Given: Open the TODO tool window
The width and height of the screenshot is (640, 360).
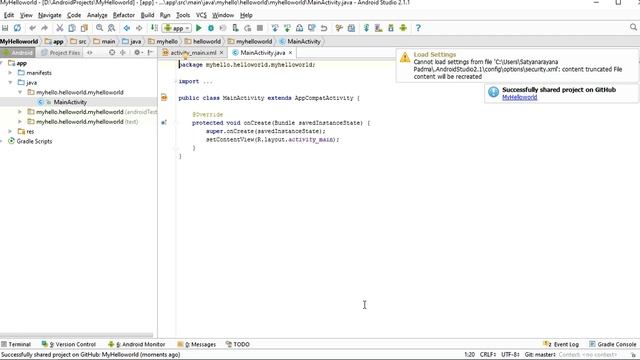Looking at the screenshot, I should tap(238, 344).
